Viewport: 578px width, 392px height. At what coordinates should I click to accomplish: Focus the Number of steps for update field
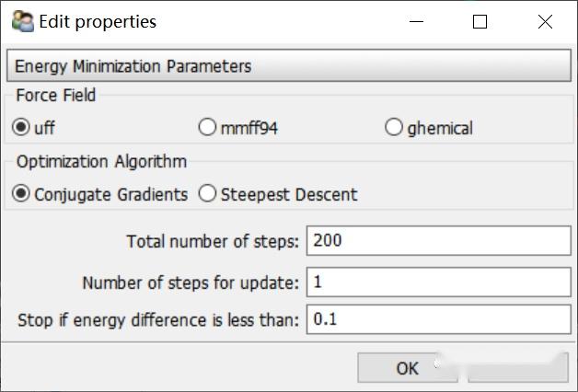(438, 282)
